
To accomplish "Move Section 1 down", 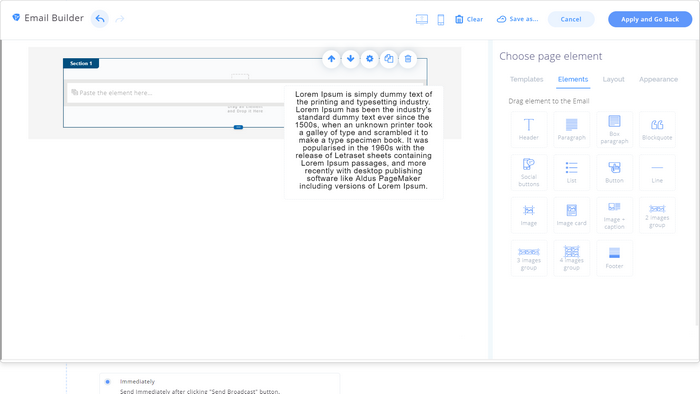I will pyautogui.click(x=350, y=58).
